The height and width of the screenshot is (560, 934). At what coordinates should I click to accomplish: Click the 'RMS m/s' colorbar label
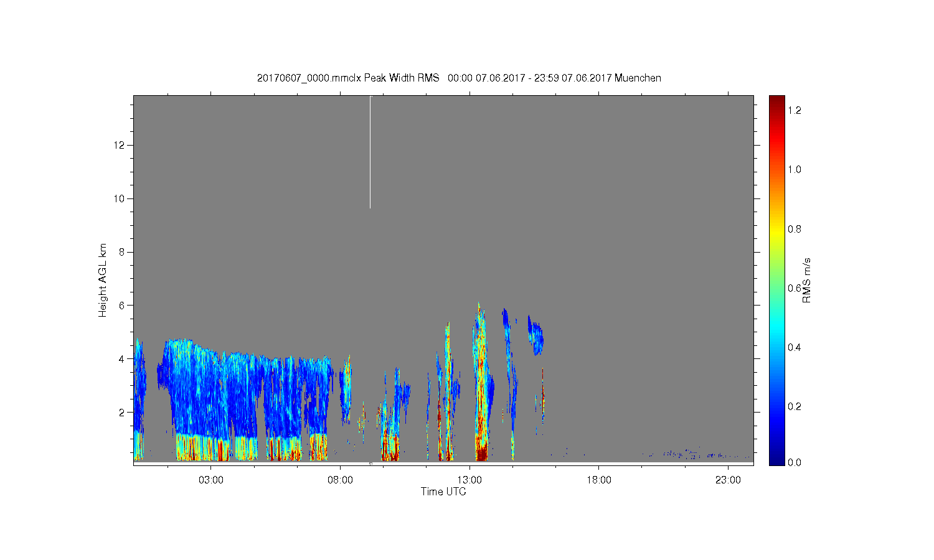coord(806,280)
